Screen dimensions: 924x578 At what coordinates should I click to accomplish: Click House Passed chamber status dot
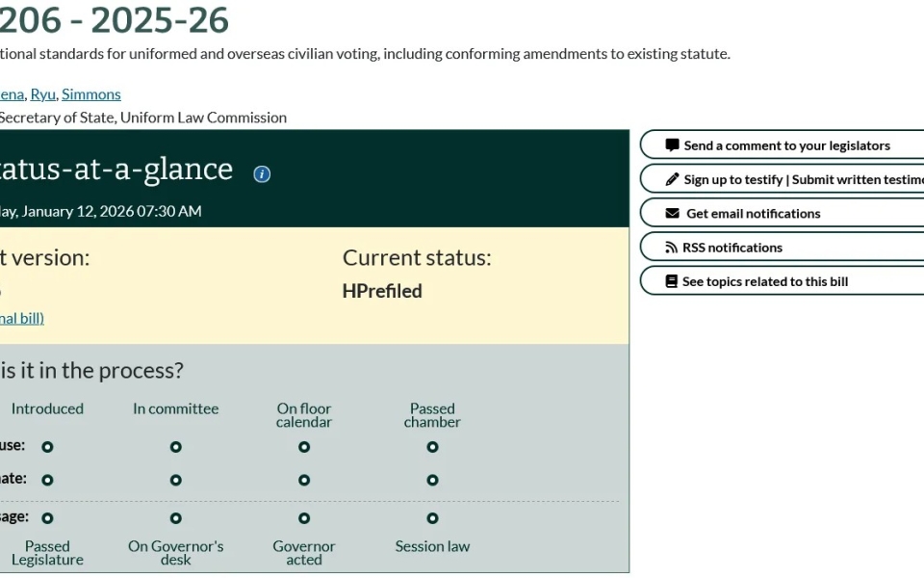click(x=432, y=447)
